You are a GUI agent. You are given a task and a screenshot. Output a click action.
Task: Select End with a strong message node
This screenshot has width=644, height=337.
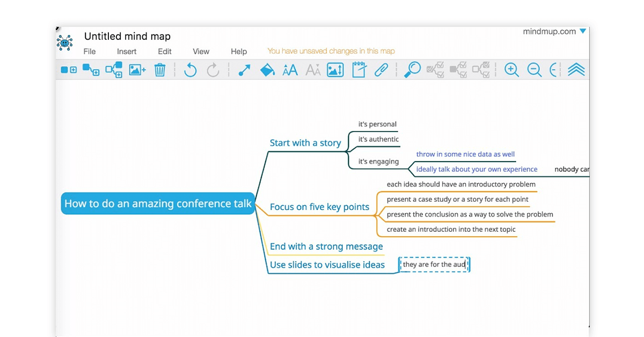click(326, 246)
